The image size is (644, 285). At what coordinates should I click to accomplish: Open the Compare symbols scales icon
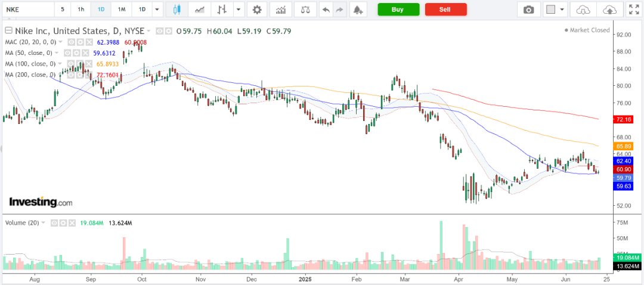[305, 10]
